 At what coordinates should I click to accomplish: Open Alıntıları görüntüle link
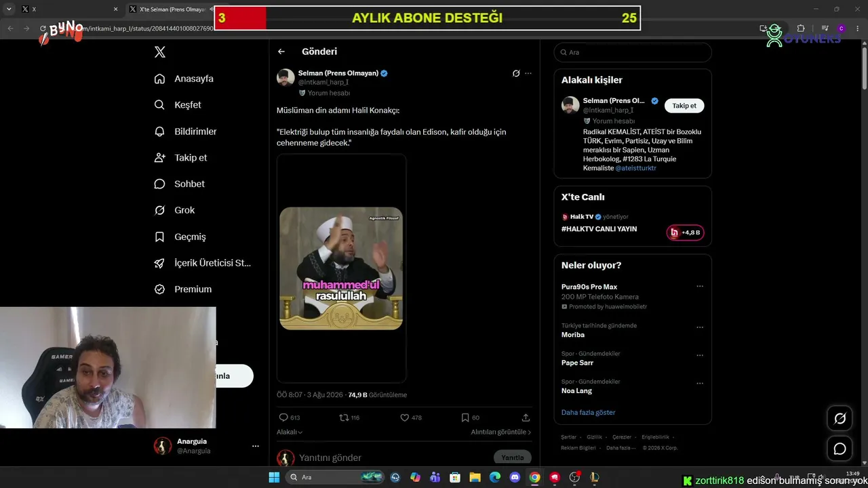[501, 432]
